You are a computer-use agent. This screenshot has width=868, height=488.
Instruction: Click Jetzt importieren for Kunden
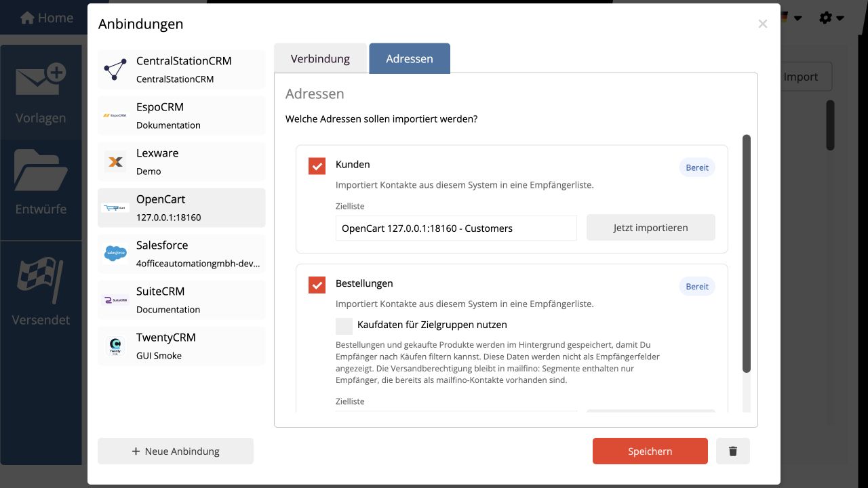point(651,228)
